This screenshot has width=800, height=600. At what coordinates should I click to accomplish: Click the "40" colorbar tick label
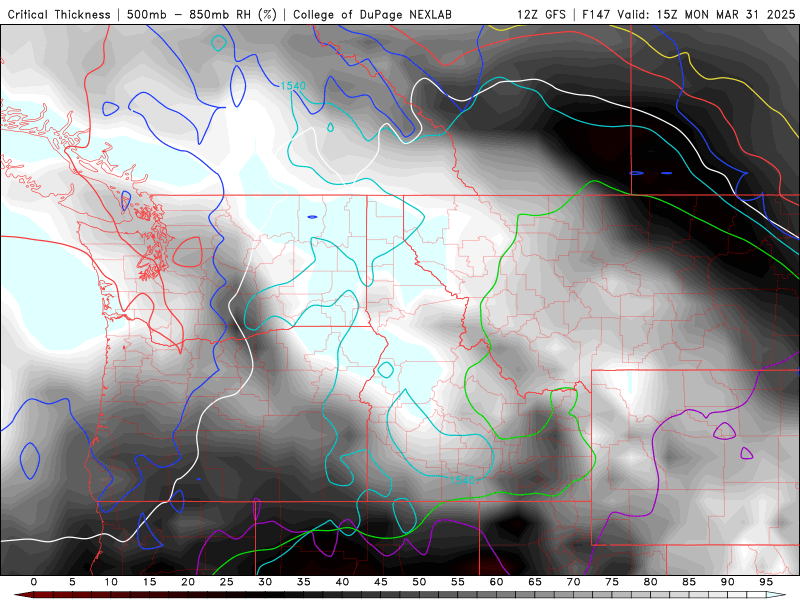point(342,582)
